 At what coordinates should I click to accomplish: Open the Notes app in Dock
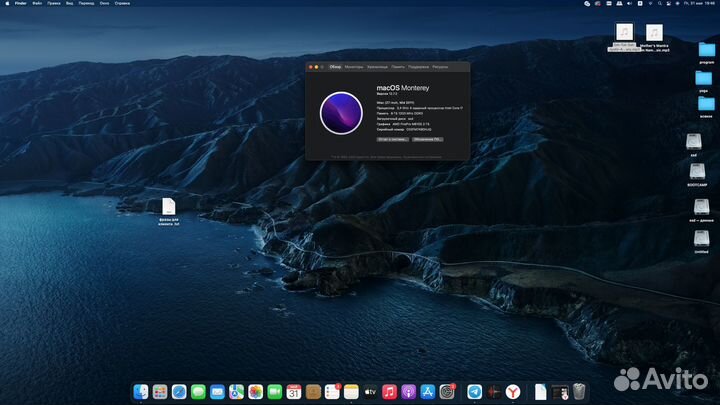pos(351,392)
